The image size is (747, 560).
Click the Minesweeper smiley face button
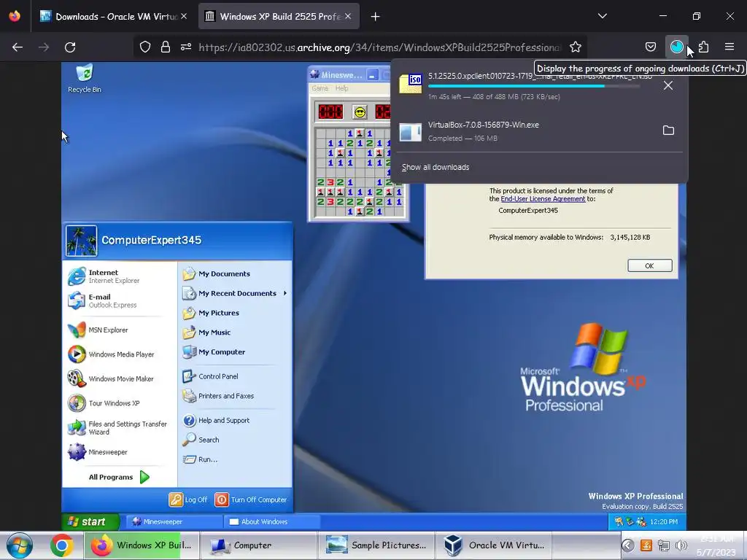click(x=360, y=112)
